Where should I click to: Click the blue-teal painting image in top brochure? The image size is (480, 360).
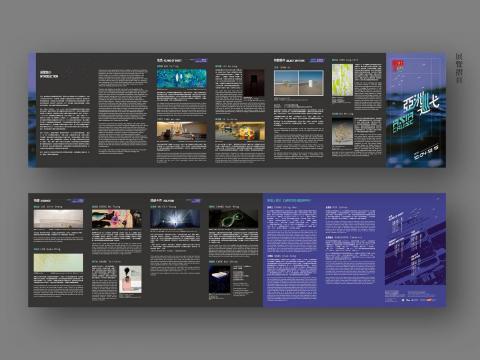click(182, 79)
